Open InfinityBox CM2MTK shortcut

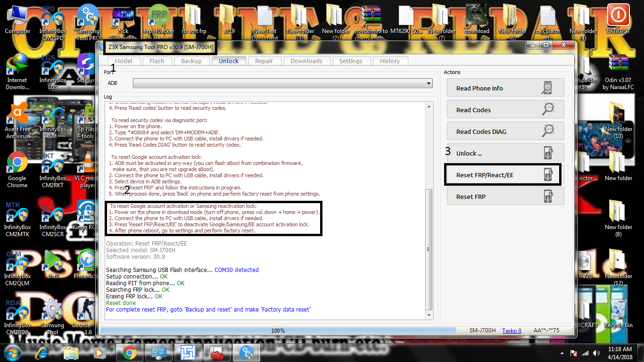click(17, 220)
